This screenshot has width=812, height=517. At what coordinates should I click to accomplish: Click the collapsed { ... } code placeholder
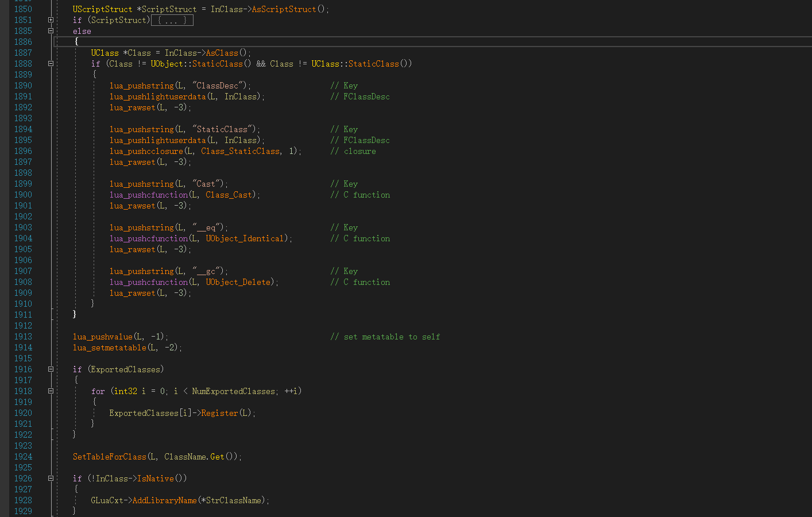[x=172, y=21]
